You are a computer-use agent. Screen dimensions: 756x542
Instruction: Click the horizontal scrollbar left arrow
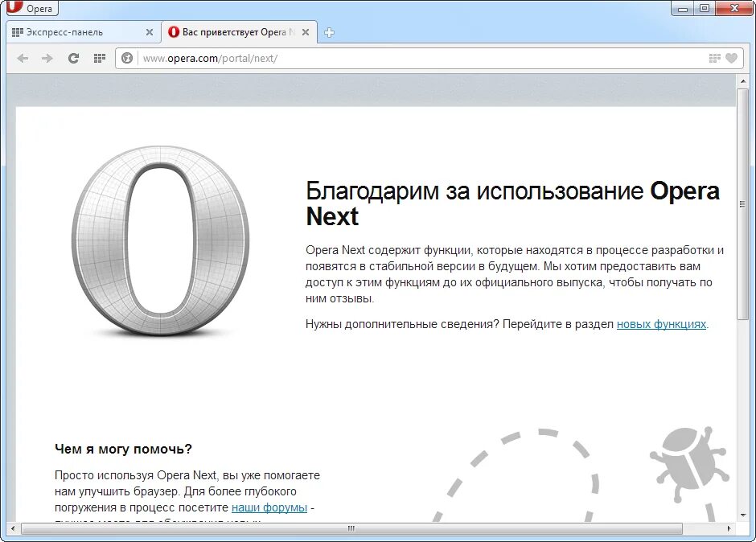[13, 528]
